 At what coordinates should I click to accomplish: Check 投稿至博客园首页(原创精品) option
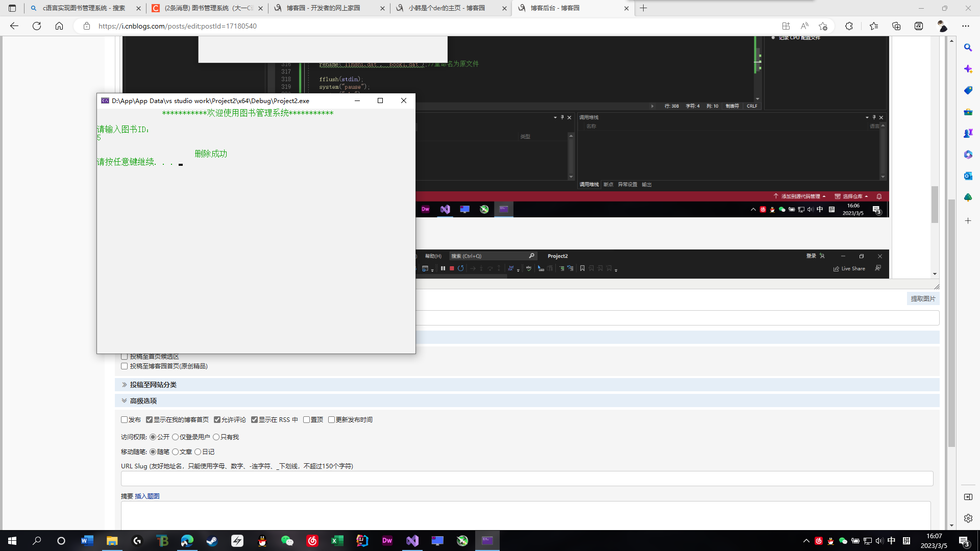pyautogui.click(x=124, y=366)
